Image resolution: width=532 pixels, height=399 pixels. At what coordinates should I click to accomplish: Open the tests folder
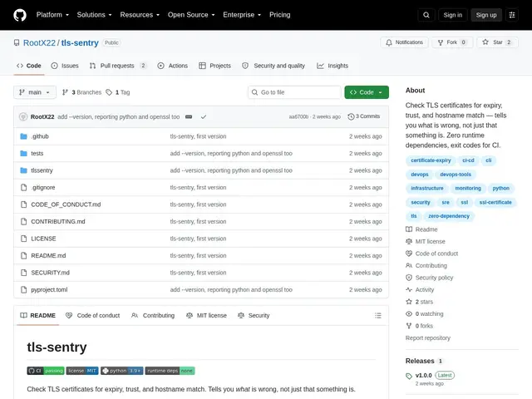(x=37, y=153)
